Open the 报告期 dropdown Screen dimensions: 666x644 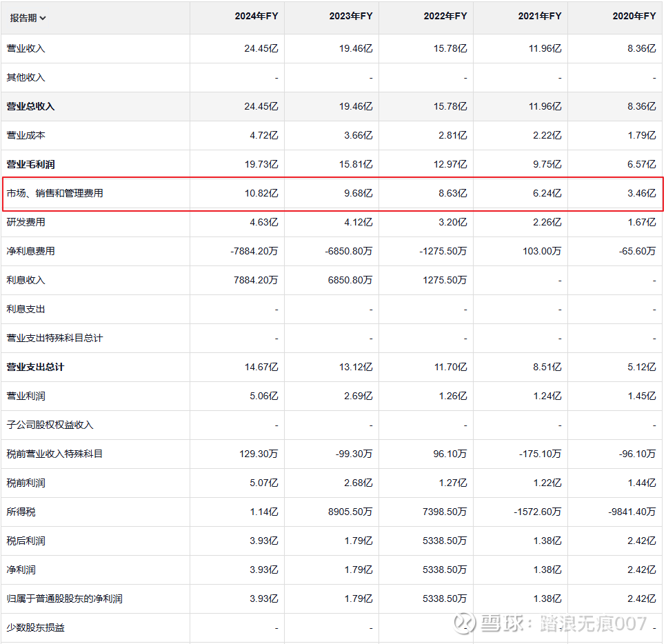28,18
